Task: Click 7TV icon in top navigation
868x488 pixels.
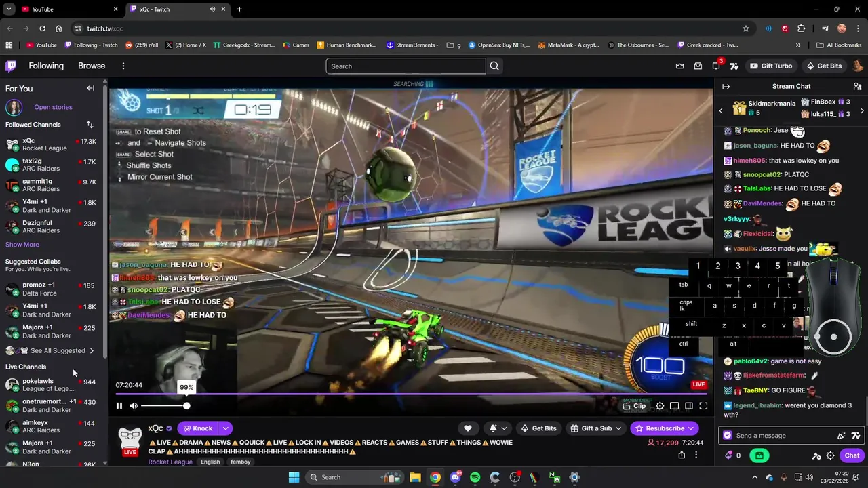Action: click(734, 66)
